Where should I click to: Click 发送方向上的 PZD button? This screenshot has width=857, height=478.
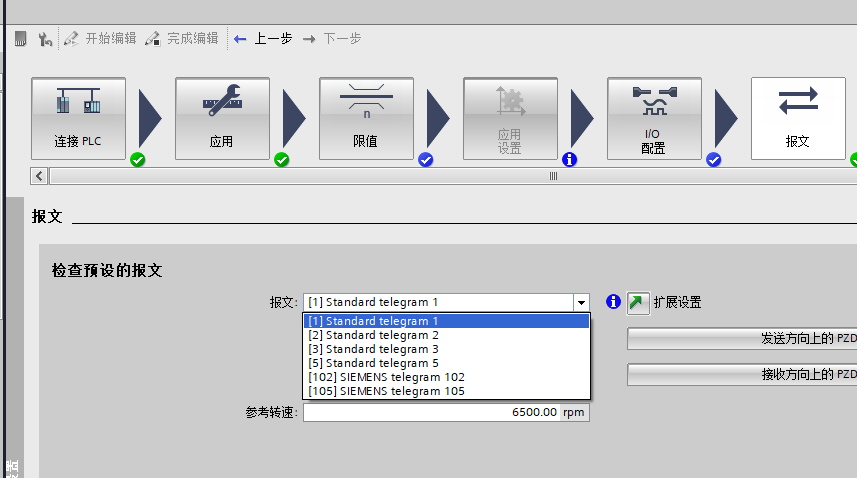(x=741, y=339)
